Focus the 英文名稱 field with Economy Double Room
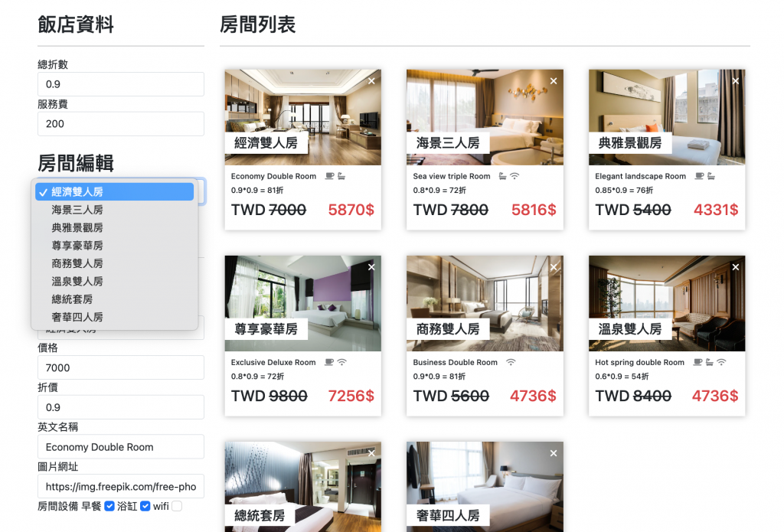Image resolution: width=784 pixels, height=532 pixels. coord(121,446)
